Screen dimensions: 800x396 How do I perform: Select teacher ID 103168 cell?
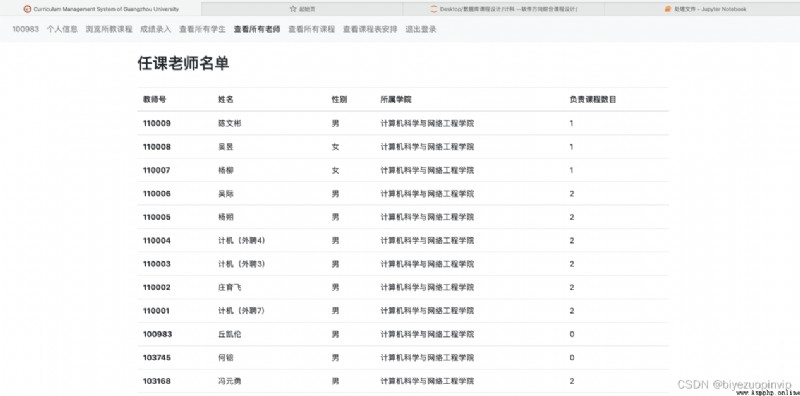[157, 381]
